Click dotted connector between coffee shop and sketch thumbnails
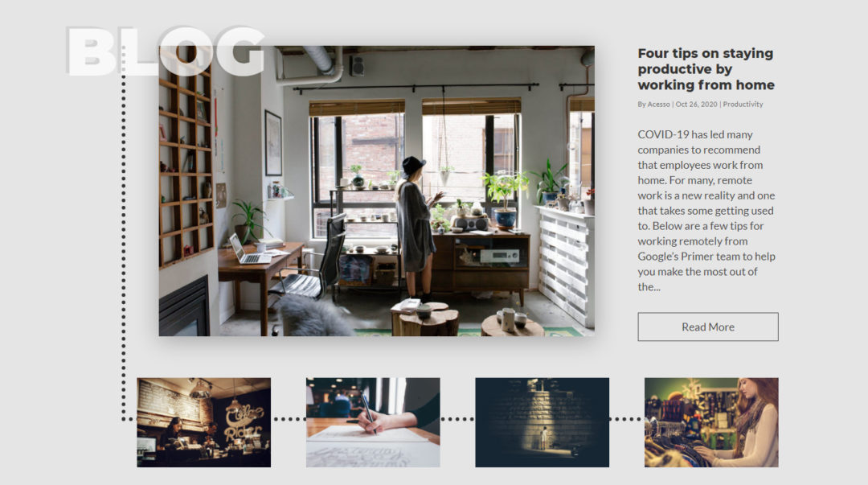Screen dimensions: 868x485 pyautogui.click(x=289, y=419)
